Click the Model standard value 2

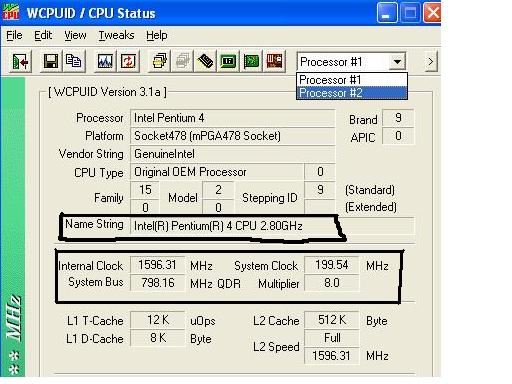(218, 190)
